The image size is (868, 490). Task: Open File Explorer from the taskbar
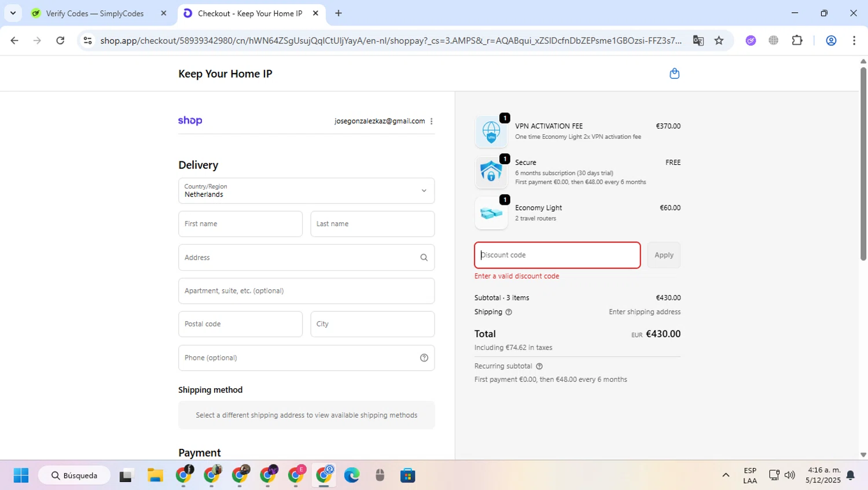pos(155,476)
